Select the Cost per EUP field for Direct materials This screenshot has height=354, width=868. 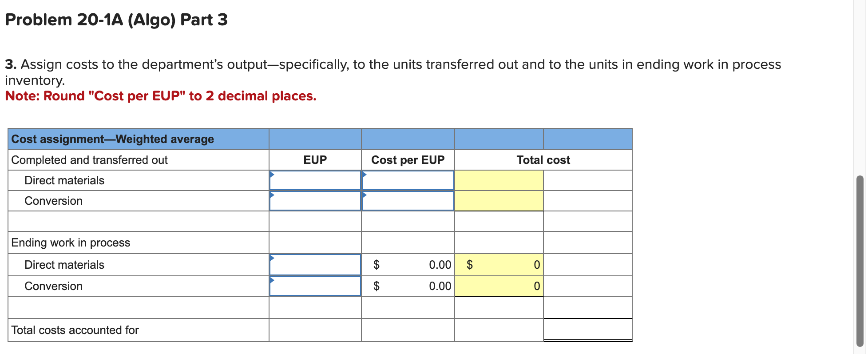click(408, 180)
